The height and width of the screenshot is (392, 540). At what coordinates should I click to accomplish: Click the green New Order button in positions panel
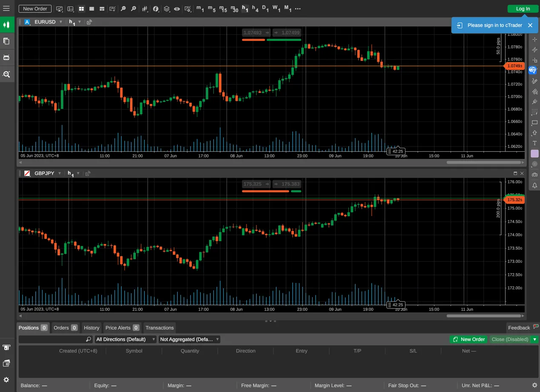[469, 339]
